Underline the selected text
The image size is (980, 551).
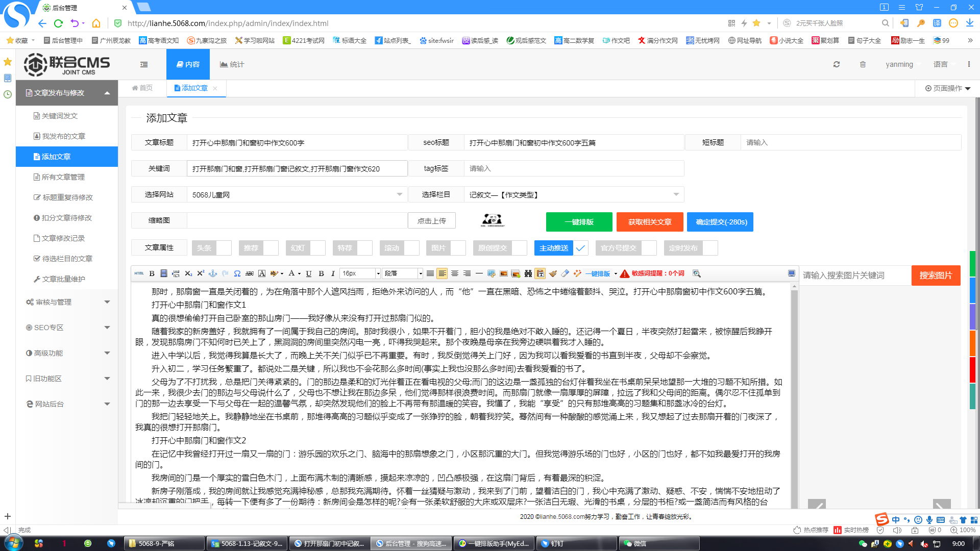tap(308, 273)
